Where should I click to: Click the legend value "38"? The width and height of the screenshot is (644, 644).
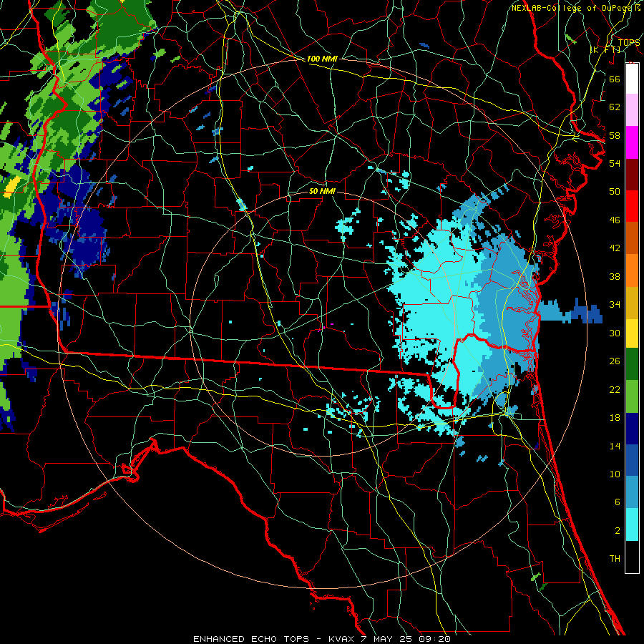pos(615,276)
